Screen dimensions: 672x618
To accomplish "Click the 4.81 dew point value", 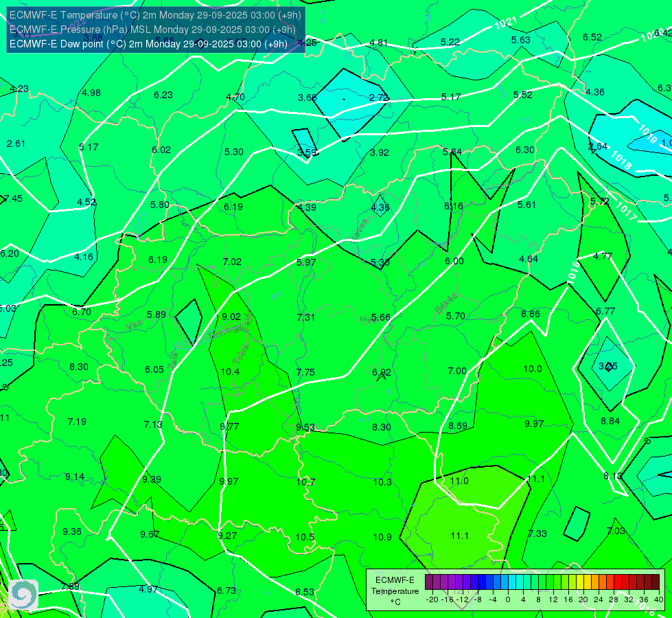I will pos(378,43).
